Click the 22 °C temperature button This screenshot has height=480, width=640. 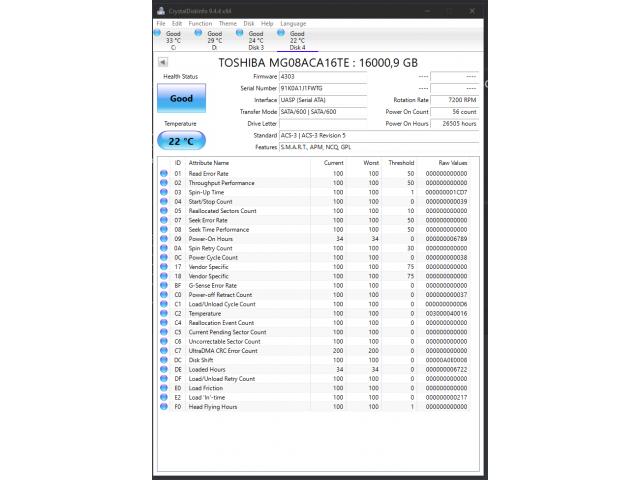181,140
